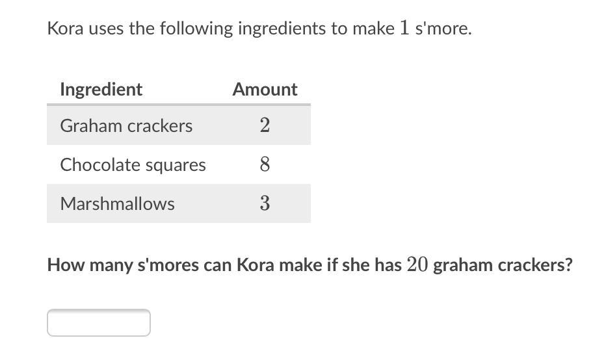Click the word "s'more" in the intro sentence

(x=441, y=29)
